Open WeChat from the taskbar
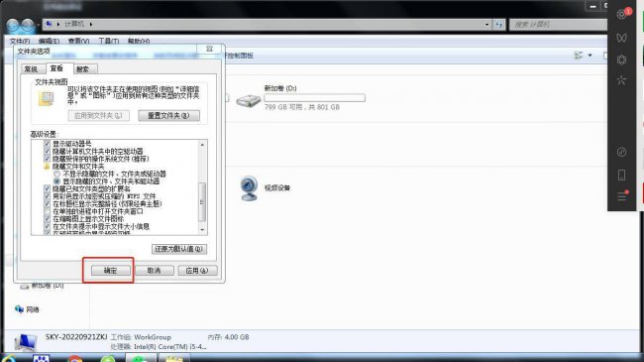Image resolution: width=644 pixels, height=362 pixels. (140, 359)
